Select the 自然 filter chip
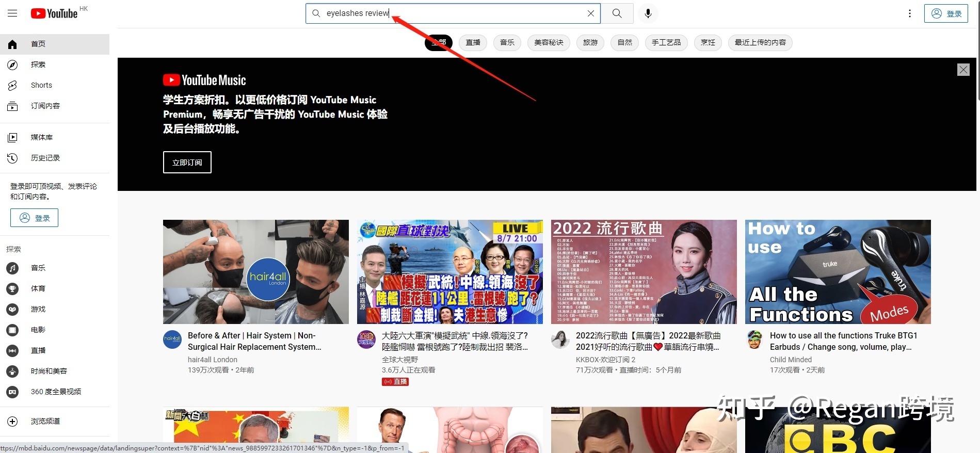This screenshot has height=453, width=980. pos(625,42)
